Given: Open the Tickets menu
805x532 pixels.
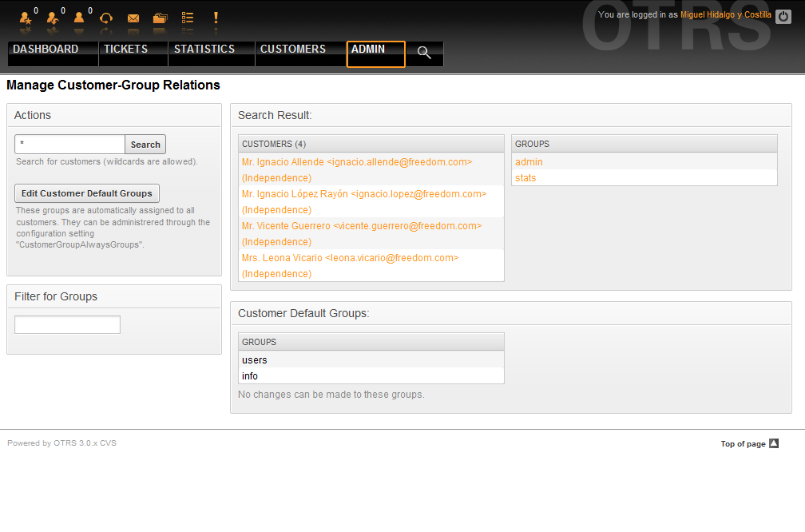Looking at the screenshot, I should [x=125, y=50].
